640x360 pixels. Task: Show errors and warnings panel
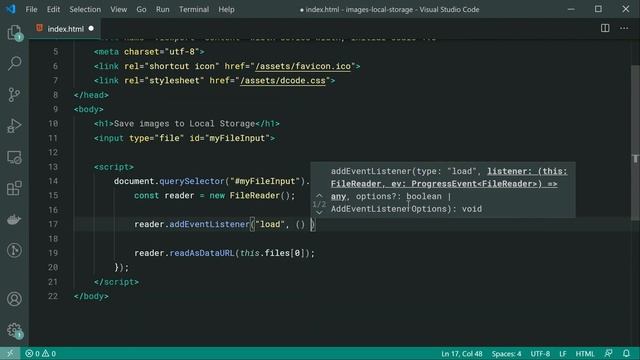(x=40, y=353)
